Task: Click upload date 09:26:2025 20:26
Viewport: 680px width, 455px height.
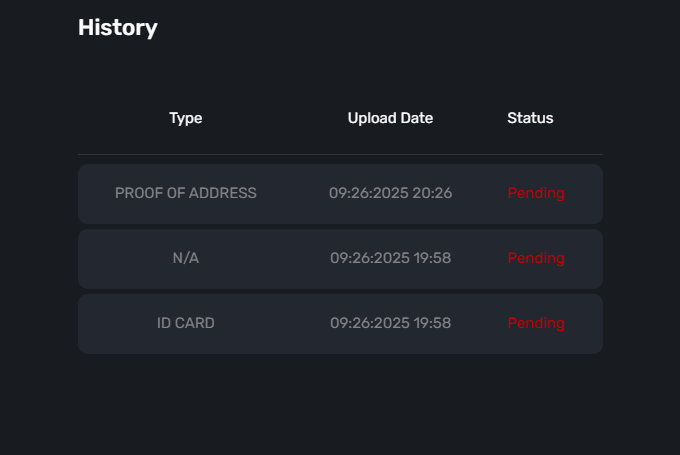Action: [390, 193]
